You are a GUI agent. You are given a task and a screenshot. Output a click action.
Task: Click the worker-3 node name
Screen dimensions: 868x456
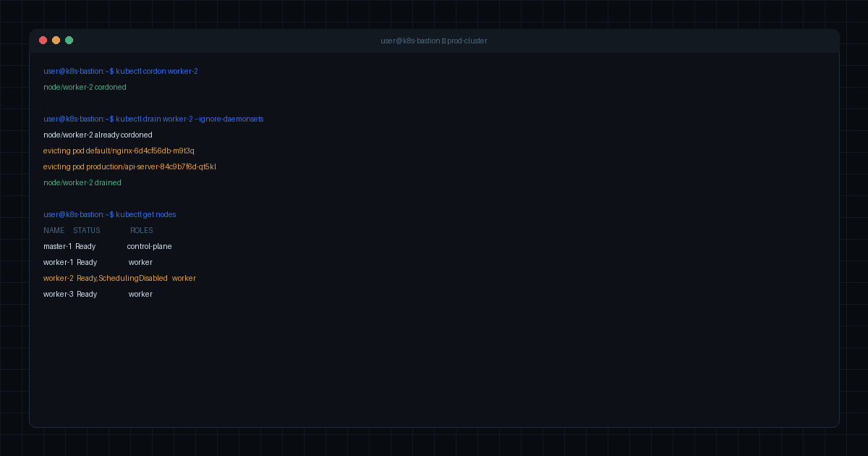pyautogui.click(x=59, y=294)
